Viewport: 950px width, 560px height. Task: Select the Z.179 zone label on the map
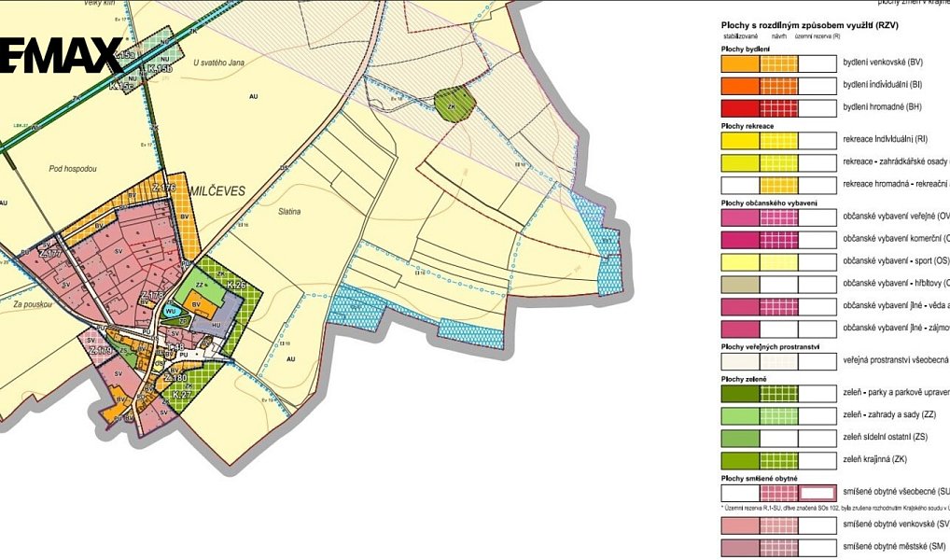101,350
